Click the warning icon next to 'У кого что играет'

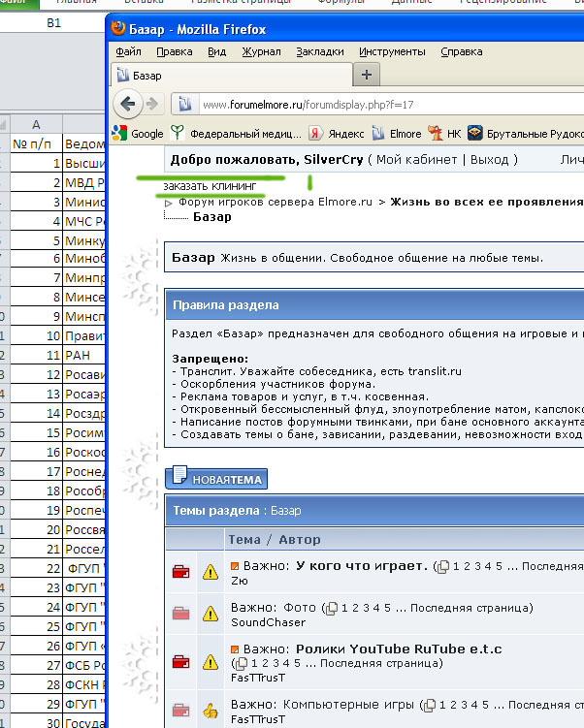pyautogui.click(x=211, y=572)
